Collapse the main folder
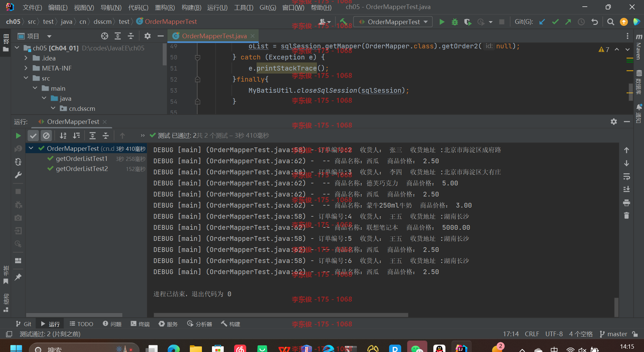Viewport: 644px width, 352px height. pos(35,88)
